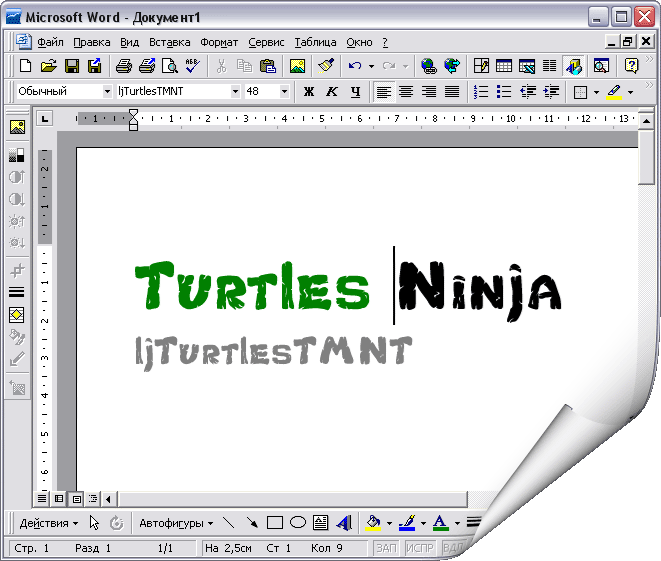The image size is (661, 561).
Task: Open the font size 48 dropdown
Action: (285, 91)
